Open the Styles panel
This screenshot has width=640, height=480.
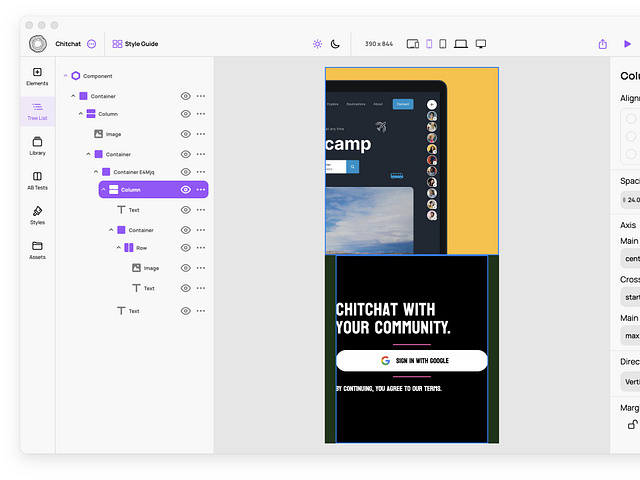pyautogui.click(x=37, y=216)
